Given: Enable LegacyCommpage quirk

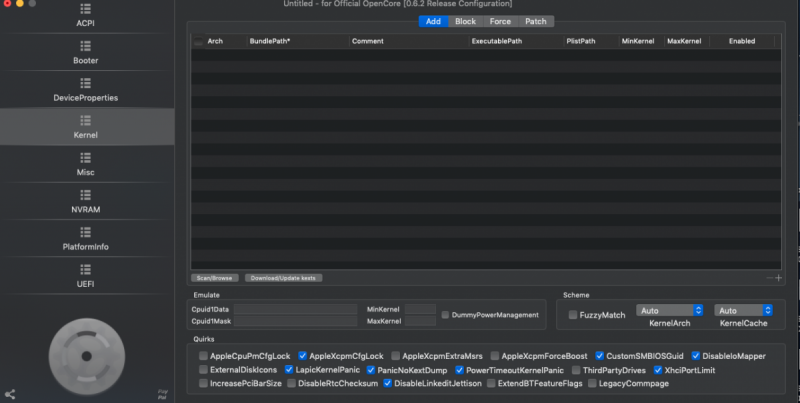Looking at the screenshot, I should point(592,383).
